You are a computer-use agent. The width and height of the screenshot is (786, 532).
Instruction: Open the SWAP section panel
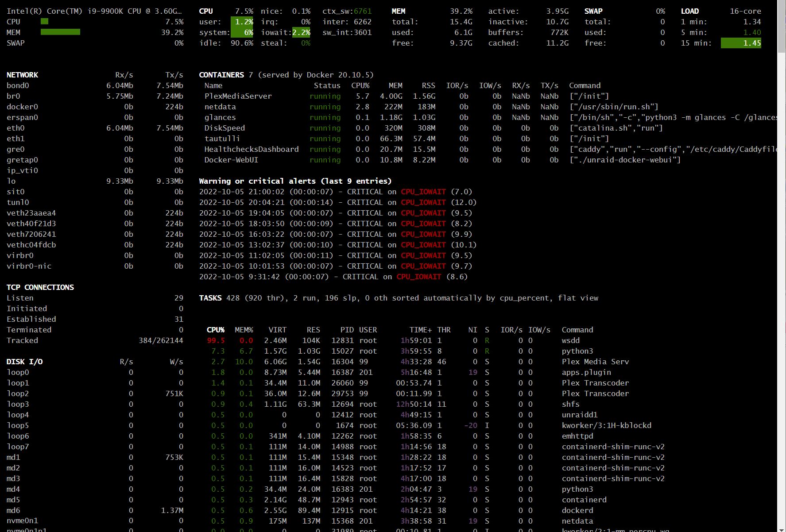(593, 11)
